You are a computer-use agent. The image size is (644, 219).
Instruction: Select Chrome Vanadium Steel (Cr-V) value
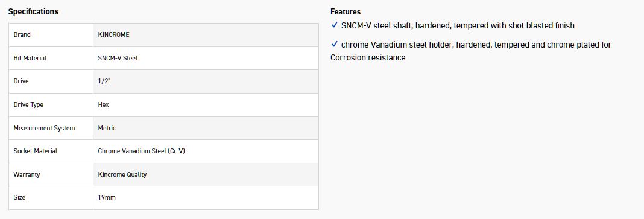pos(141,151)
